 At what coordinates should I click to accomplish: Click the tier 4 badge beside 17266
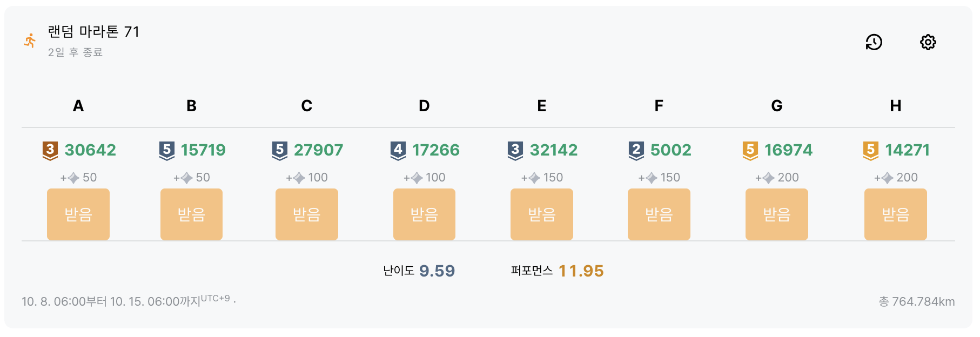tap(398, 150)
